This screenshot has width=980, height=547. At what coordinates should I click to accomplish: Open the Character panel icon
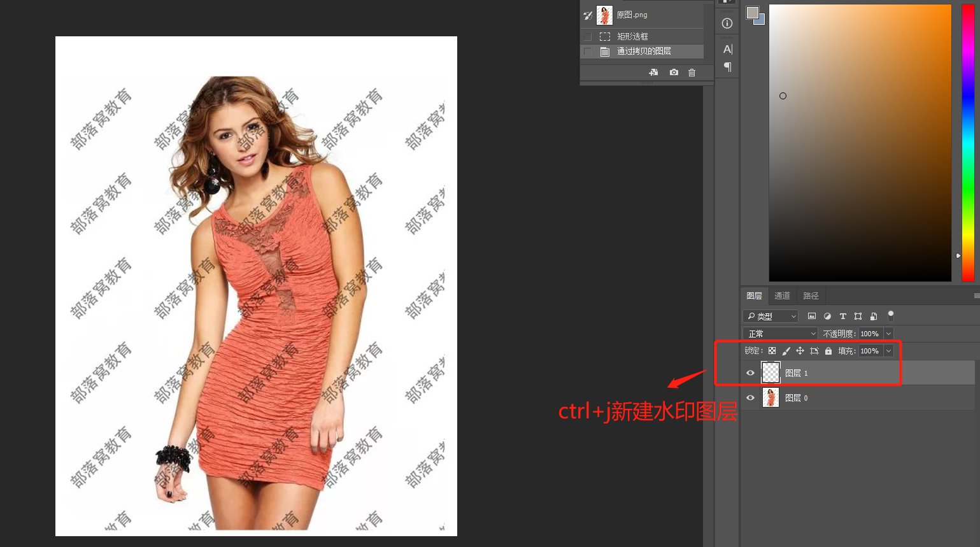[x=727, y=49]
